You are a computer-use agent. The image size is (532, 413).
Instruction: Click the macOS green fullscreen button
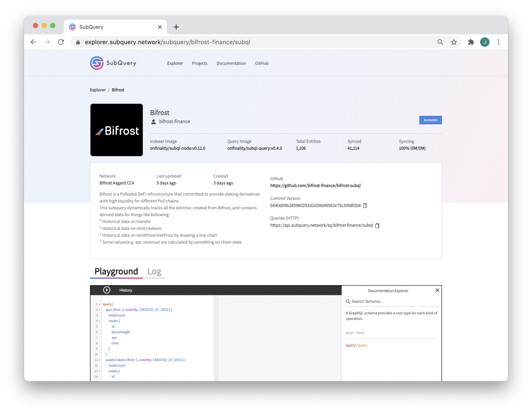coord(53,26)
